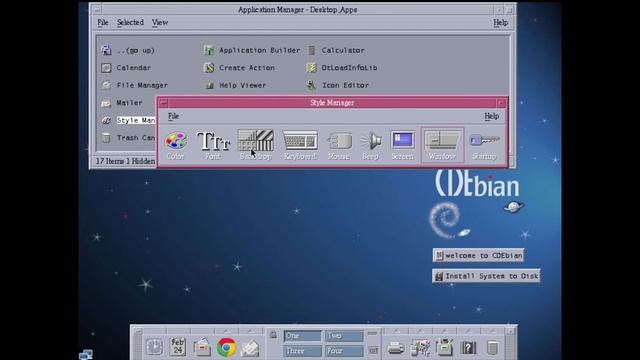Open the Application Manager Selected menu
640x360 pixels.
[x=130, y=22]
